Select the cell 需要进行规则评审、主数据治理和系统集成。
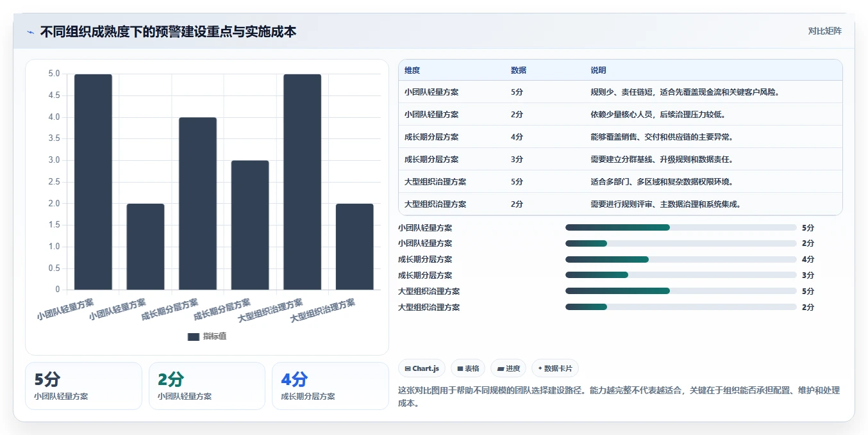 point(665,204)
